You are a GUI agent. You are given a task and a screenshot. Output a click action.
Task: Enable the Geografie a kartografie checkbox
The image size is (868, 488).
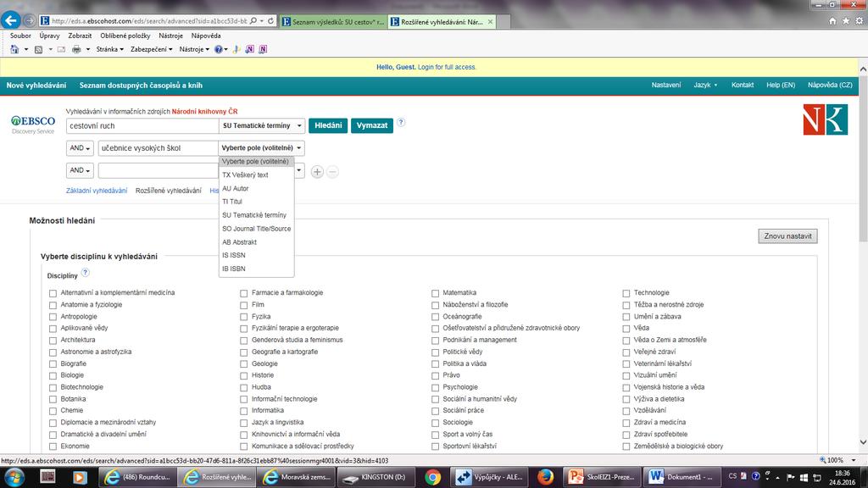(243, 352)
